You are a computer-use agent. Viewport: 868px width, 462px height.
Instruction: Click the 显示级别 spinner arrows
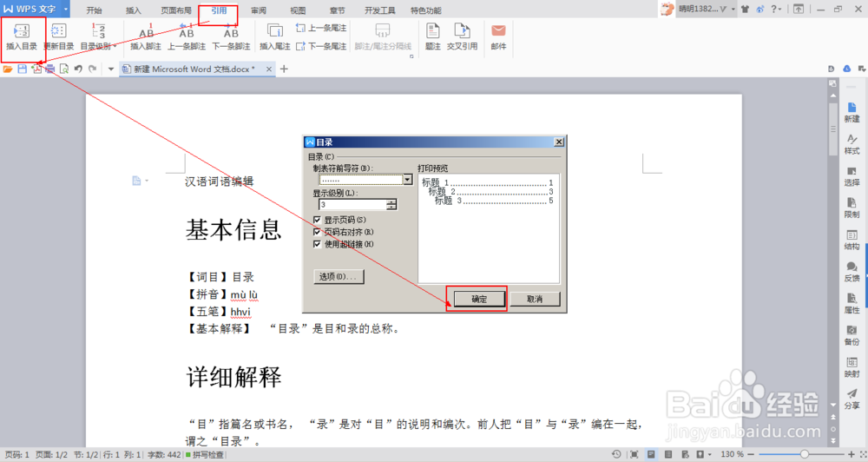tap(391, 204)
